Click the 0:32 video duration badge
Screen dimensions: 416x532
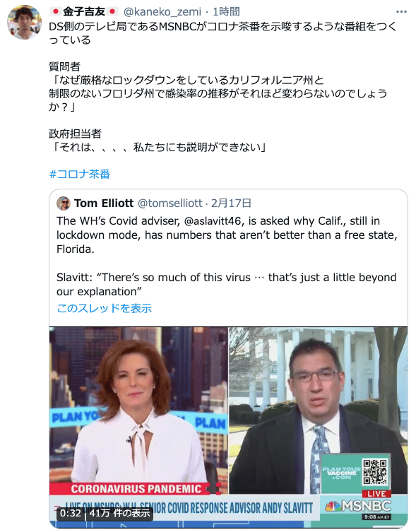pyautogui.click(x=71, y=513)
